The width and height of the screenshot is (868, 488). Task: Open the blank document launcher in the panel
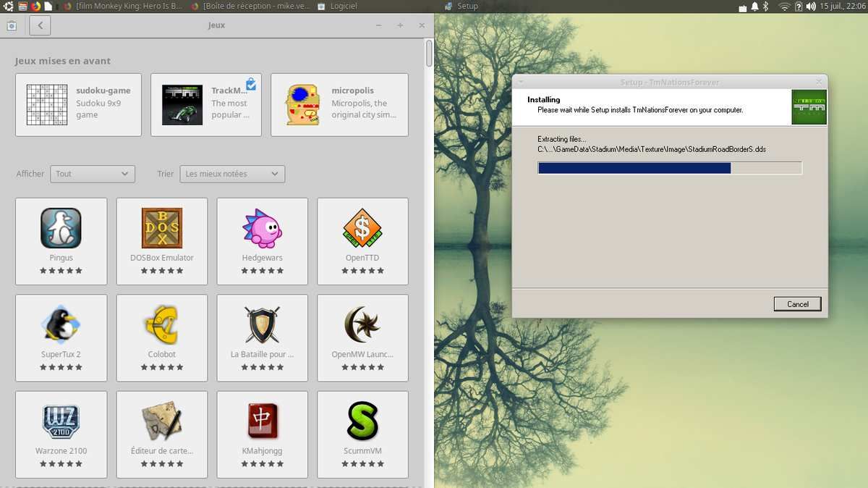coord(50,6)
